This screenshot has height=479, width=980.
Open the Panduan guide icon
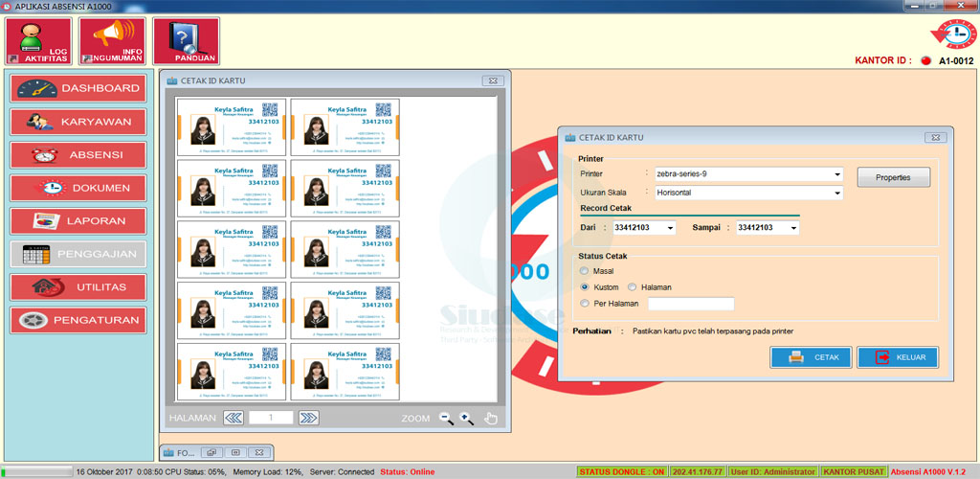coord(186,42)
